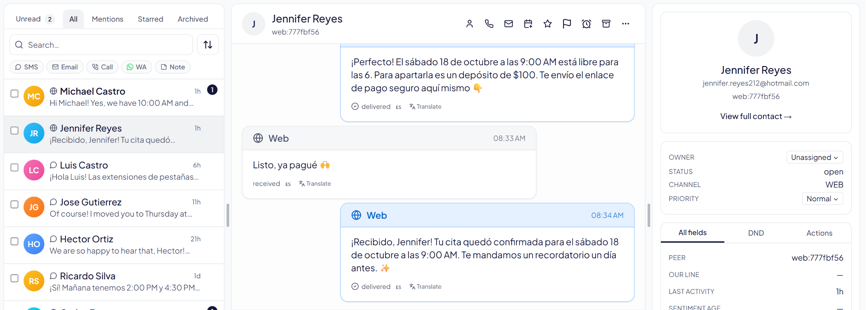Click the conversation list scrollbar
This screenshot has height=310, width=868.
click(228, 215)
